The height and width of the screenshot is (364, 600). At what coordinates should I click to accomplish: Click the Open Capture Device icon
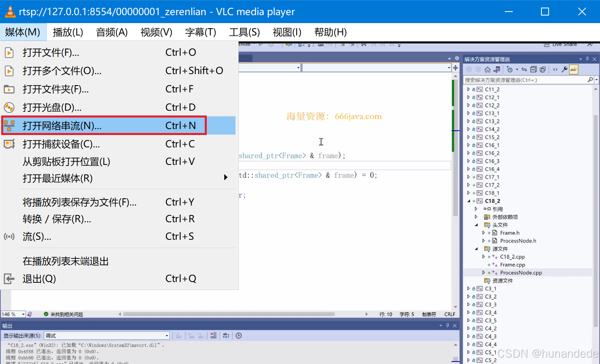point(9,144)
